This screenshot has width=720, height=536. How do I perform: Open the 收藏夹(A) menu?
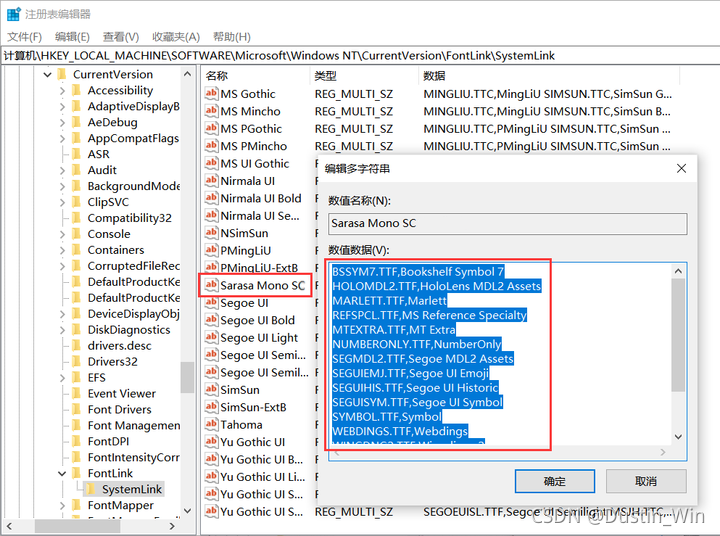176,37
